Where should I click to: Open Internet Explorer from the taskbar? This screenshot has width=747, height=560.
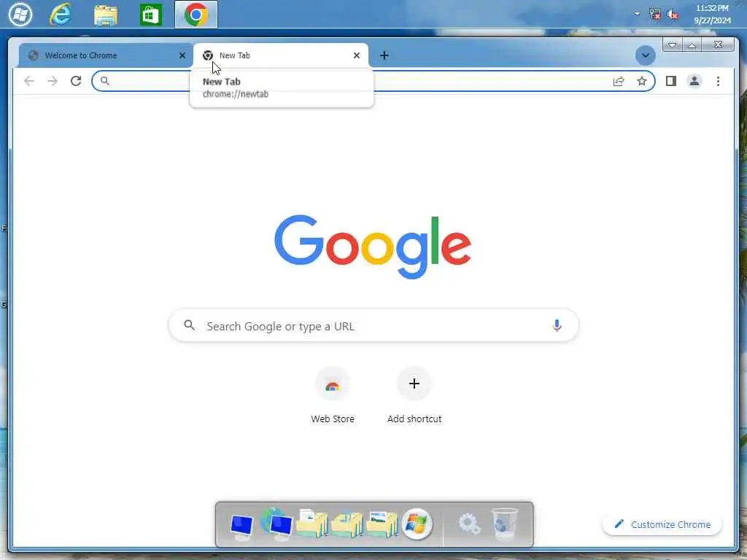point(61,14)
